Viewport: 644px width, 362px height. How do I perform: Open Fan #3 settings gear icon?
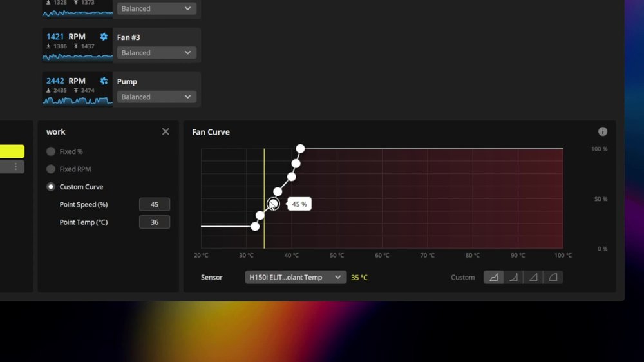point(104,37)
